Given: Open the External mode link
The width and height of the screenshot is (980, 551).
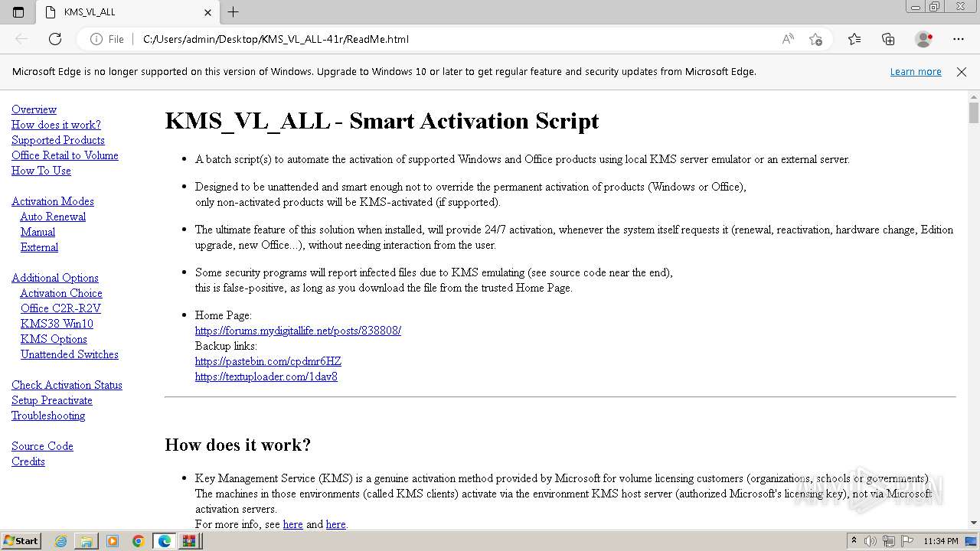Looking at the screenshot, I should (x=39, y=247).
